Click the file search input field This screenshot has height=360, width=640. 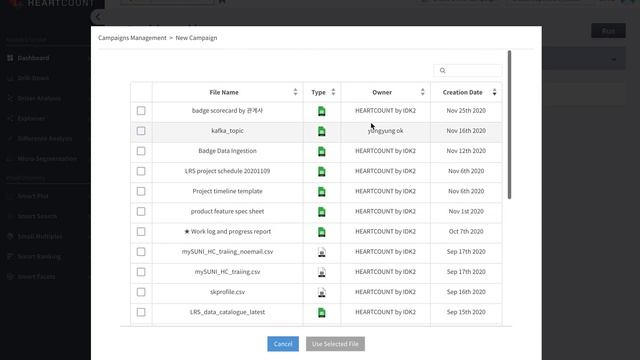click(x=468, y=71)
